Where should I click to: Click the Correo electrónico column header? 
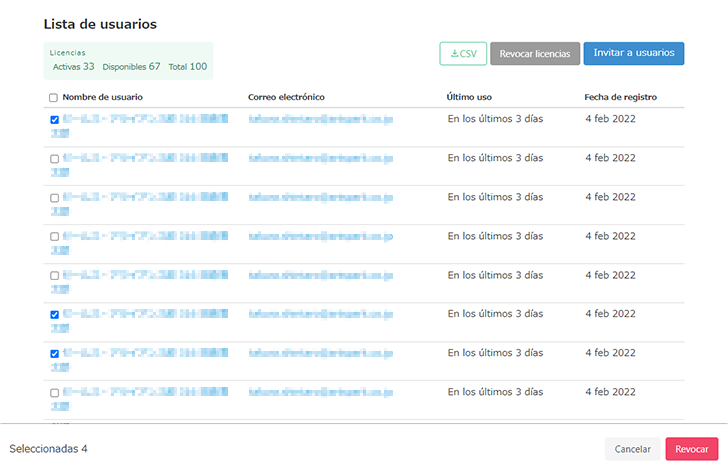[286, 97]
